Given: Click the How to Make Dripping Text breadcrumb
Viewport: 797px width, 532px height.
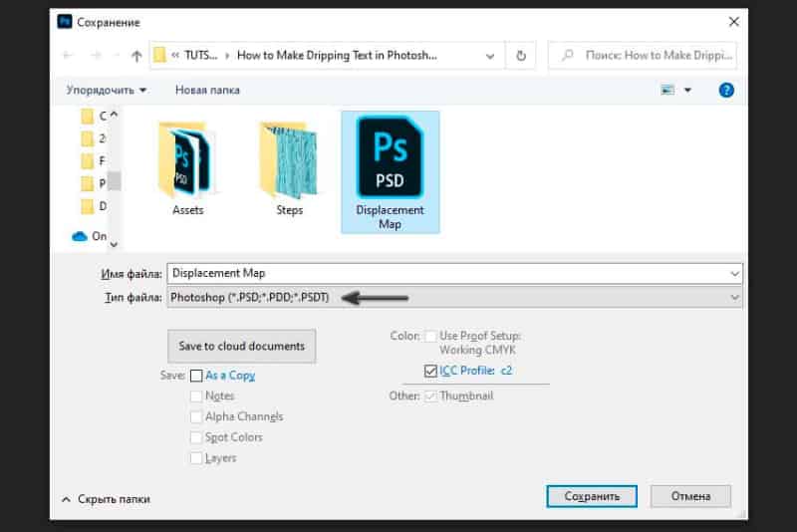Looking at the screenshot, I should [x=337, y=55].
